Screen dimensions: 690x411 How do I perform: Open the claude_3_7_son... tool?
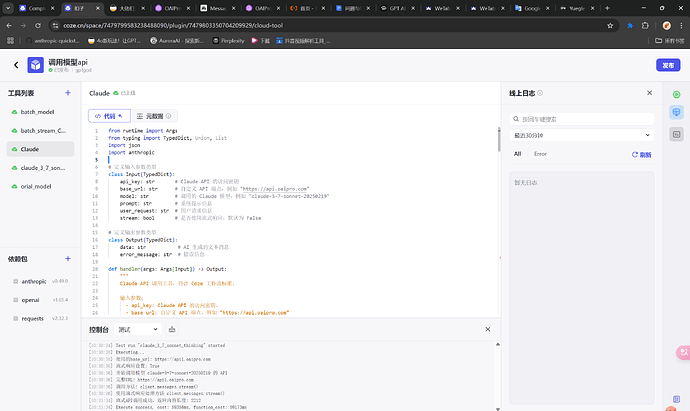tap(40, 168)
